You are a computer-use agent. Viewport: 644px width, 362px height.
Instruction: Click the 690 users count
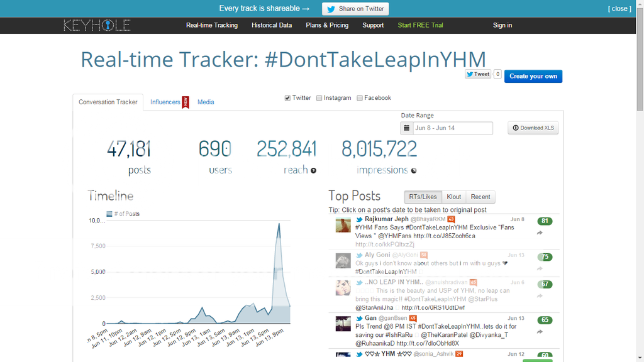pos(215,149)
